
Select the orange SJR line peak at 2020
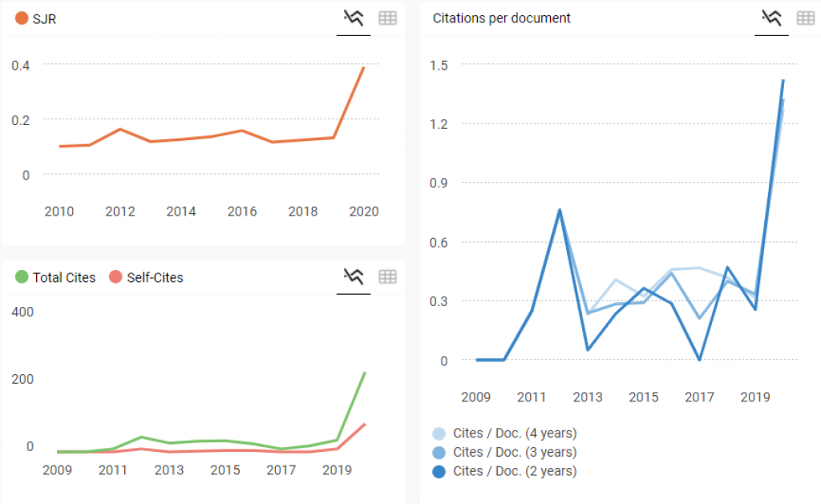(x=364, y=67)
